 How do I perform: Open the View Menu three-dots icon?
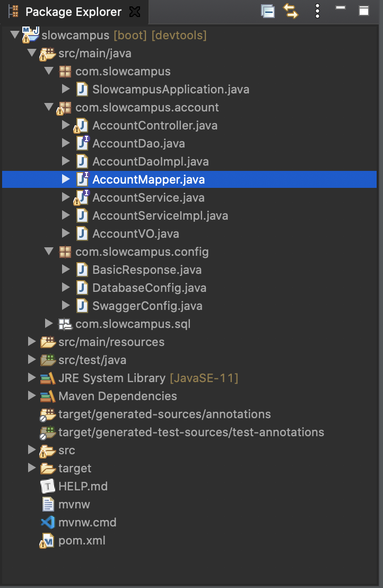click(x=317, y=11)
